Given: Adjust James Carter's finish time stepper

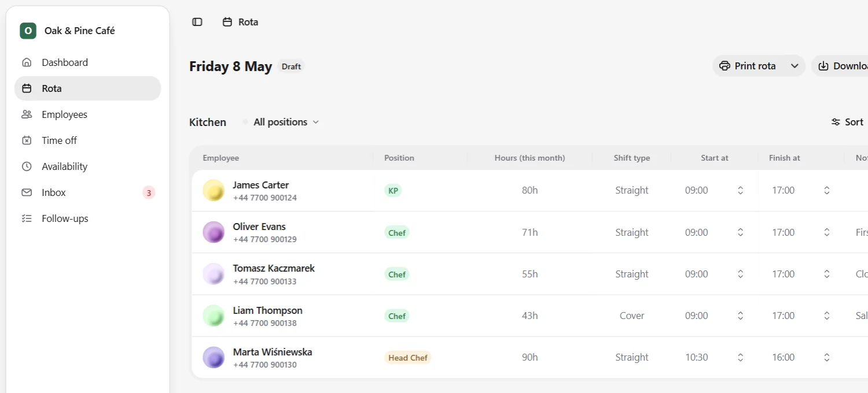Looking at the screenshot, I should pos(827,190).
